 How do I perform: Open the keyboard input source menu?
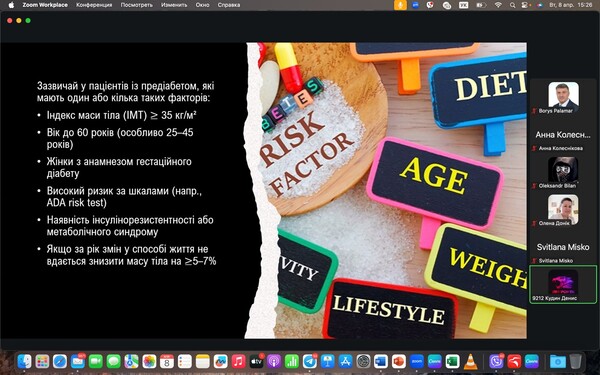click(463, 5)
